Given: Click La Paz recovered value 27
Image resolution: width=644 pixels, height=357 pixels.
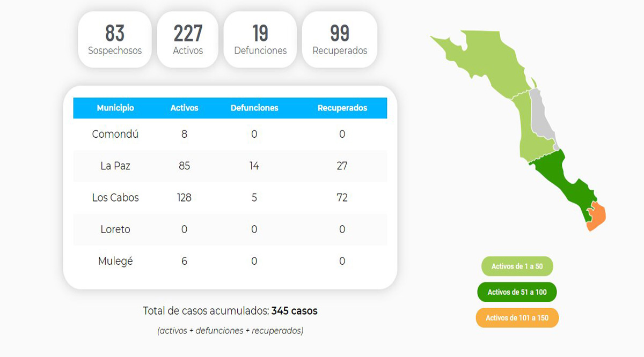Looking at the screenshot, I should tap(342, 166).
